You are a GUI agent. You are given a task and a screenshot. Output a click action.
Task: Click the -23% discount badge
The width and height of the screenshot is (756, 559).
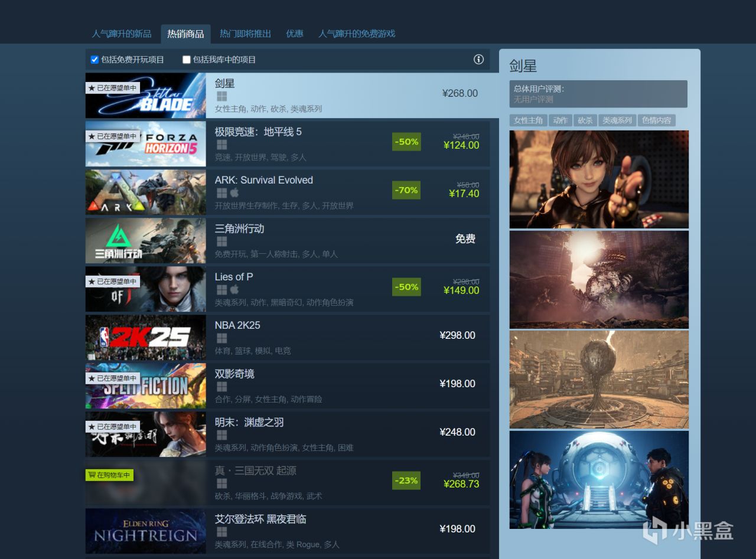point(406,480)
